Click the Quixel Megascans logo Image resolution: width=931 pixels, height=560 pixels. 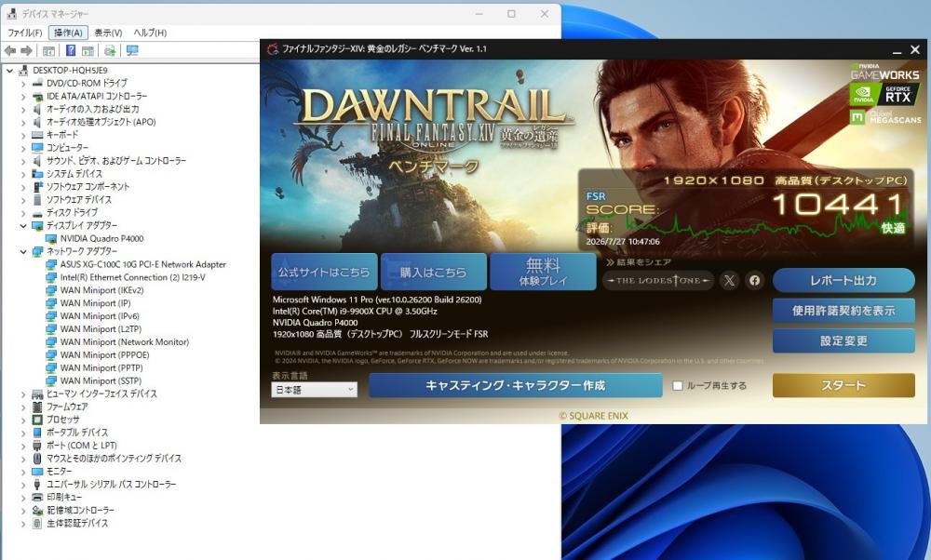[x=885, y=117]
